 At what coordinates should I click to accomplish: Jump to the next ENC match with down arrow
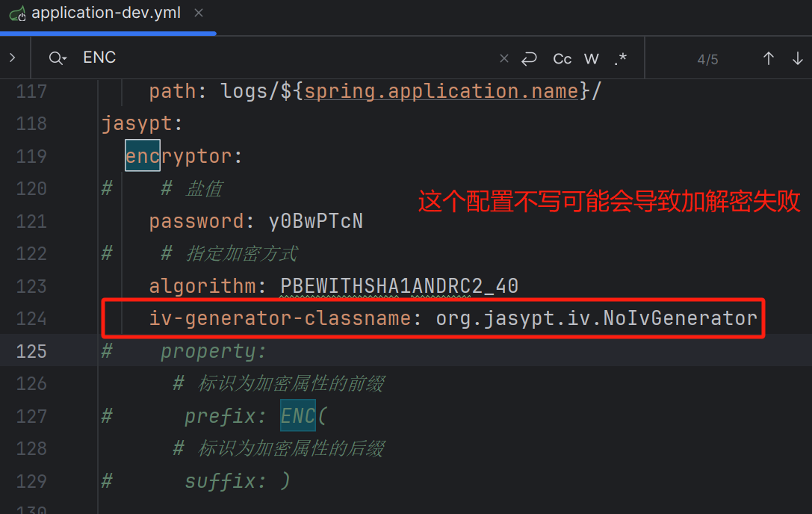(798, 58)
